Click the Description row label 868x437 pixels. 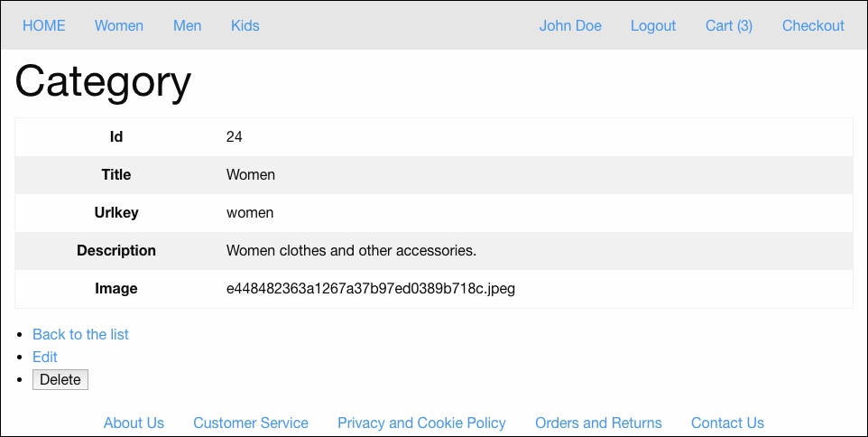pyautogui.click(x=116, y=251)
